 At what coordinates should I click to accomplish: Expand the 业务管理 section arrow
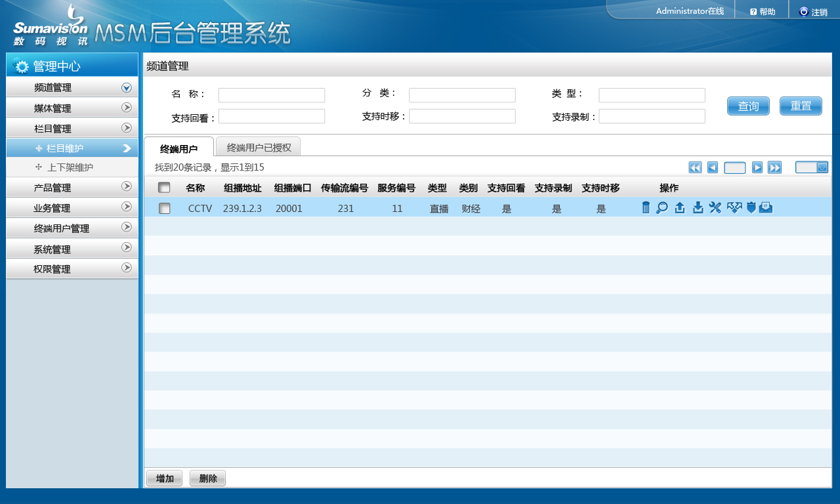pos(127,207)
